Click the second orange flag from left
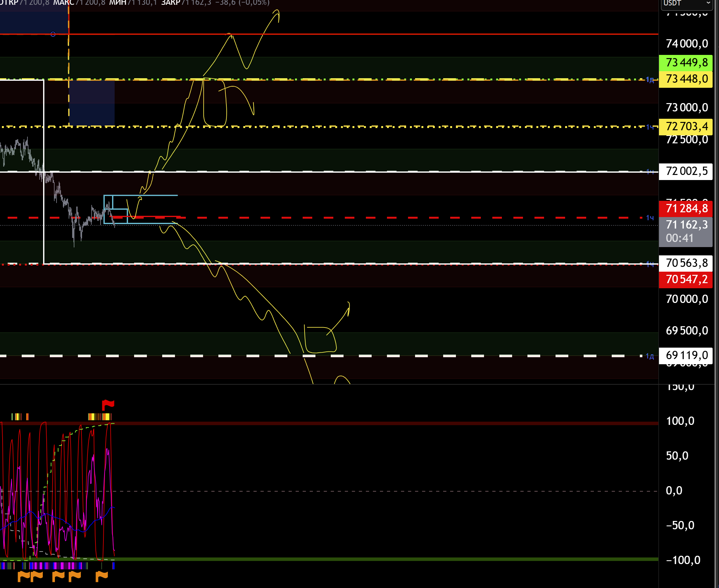 tap(37, 576)
